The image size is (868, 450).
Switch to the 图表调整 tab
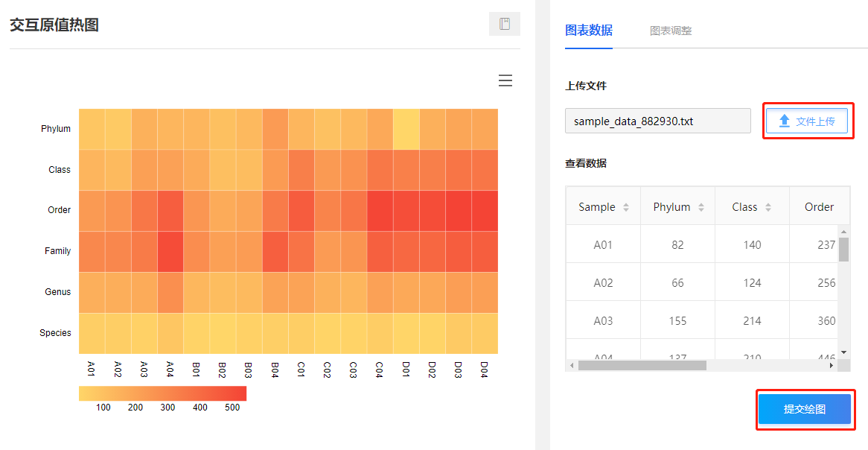pyautogui.click(x=671, y=31)
